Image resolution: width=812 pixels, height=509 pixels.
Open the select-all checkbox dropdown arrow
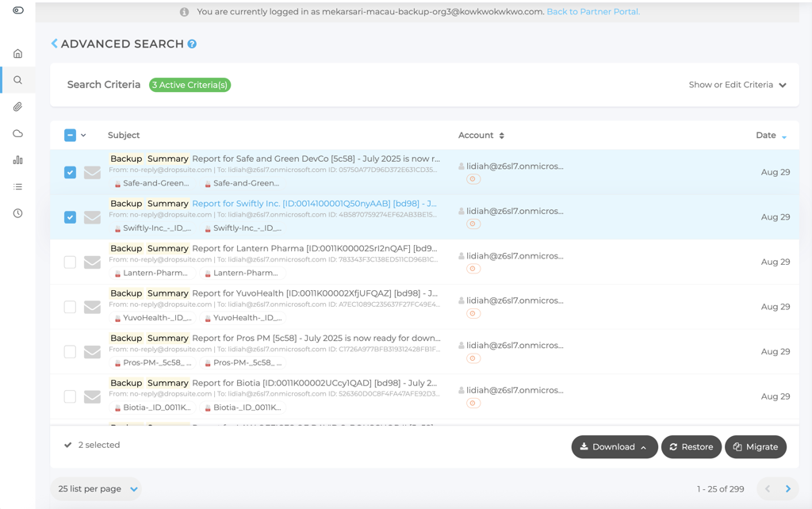pyautogui.click(x=83, y=136)
